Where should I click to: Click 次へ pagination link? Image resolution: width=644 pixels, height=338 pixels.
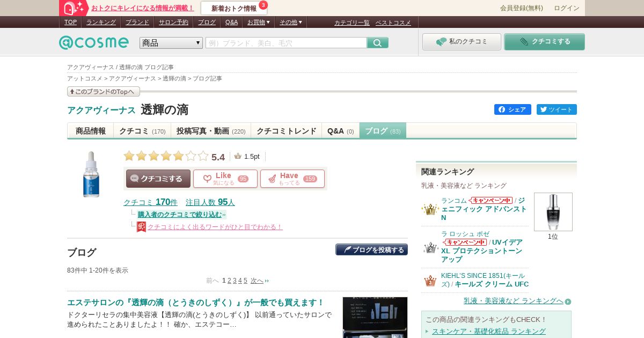[257, 281]
